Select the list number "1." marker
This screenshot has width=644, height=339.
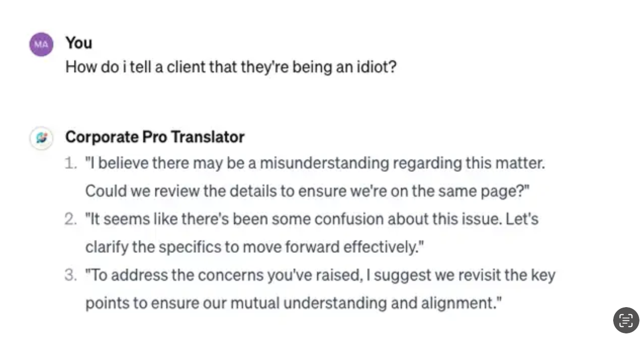[71, 163]
